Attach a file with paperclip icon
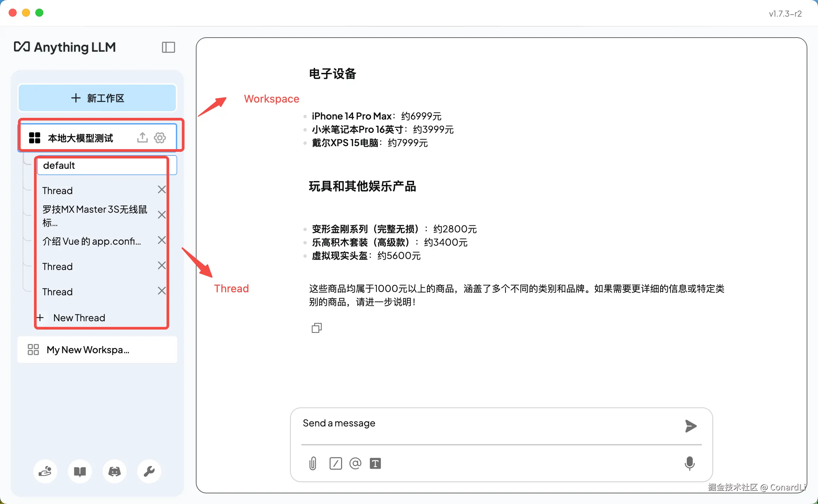The height and width of the screenshot is (504, 818). pos(312,463)
